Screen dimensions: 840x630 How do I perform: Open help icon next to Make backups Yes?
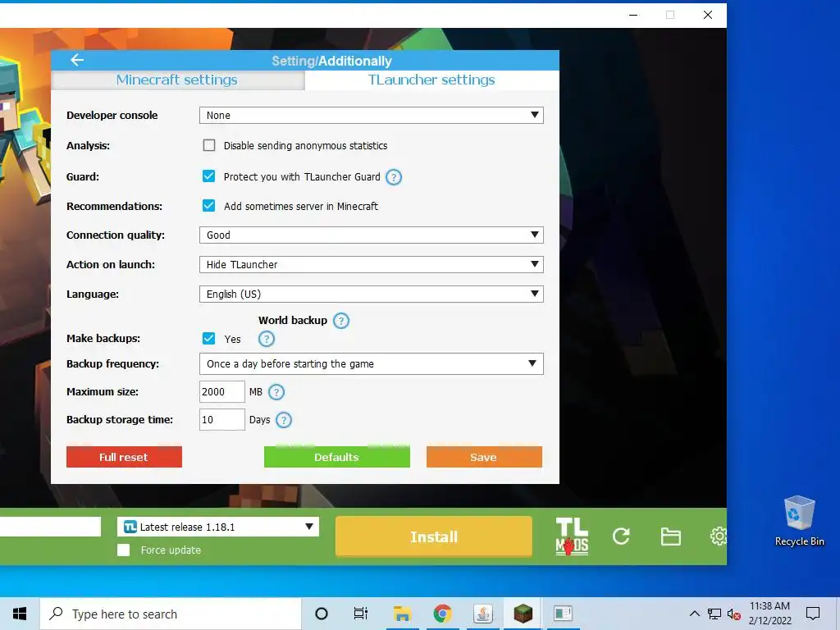267,339
